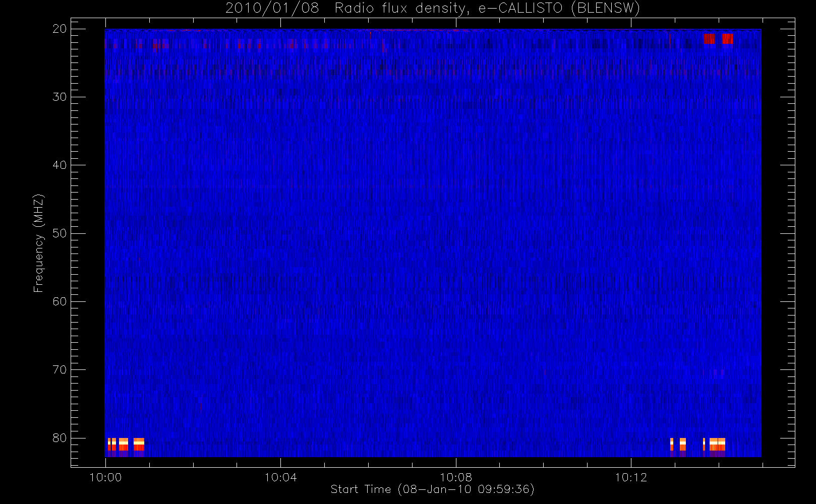Click the '10:08' time tick label
Screen dimensions: 816x504
456,477
